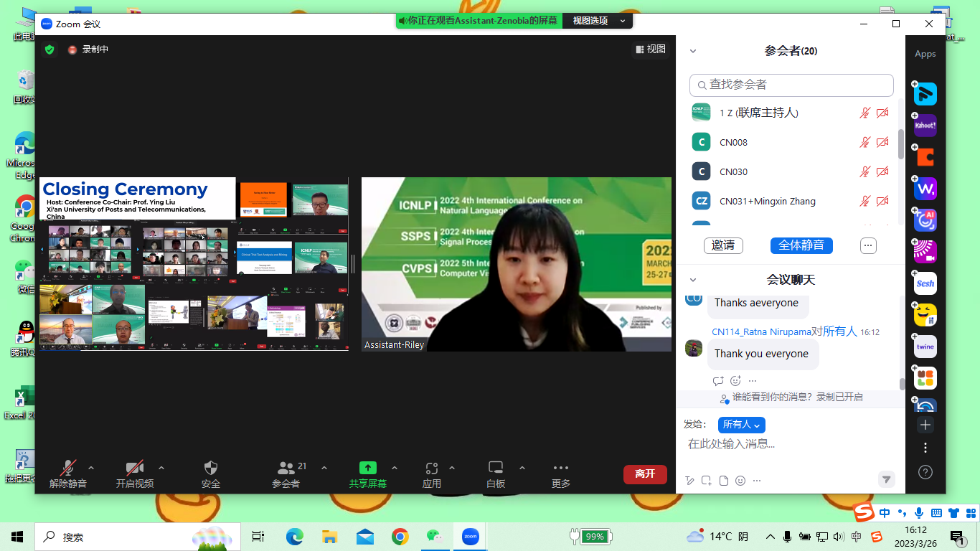Turn on camera with 开启视频
980x551 pixels.
pyautogui.click(x=135, y=475)
